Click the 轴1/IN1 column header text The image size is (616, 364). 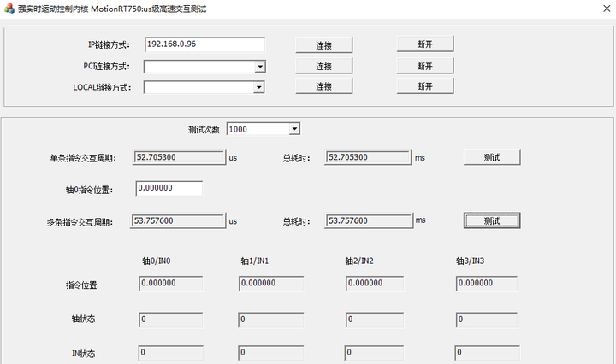255,261
